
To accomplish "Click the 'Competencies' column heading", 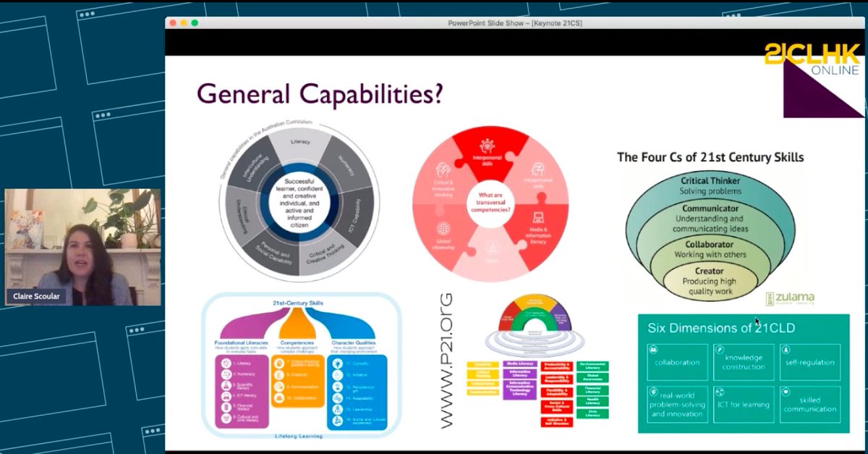I will pos(297,342).
